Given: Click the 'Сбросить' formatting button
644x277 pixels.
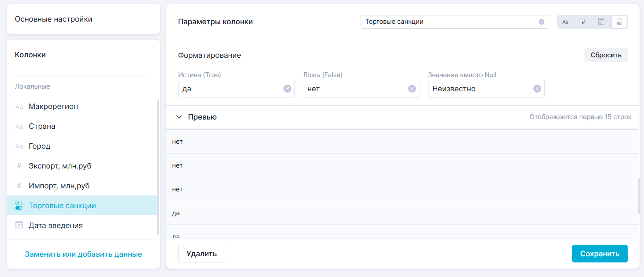Looking at the screenshot, I should click(x=606, y=55).
